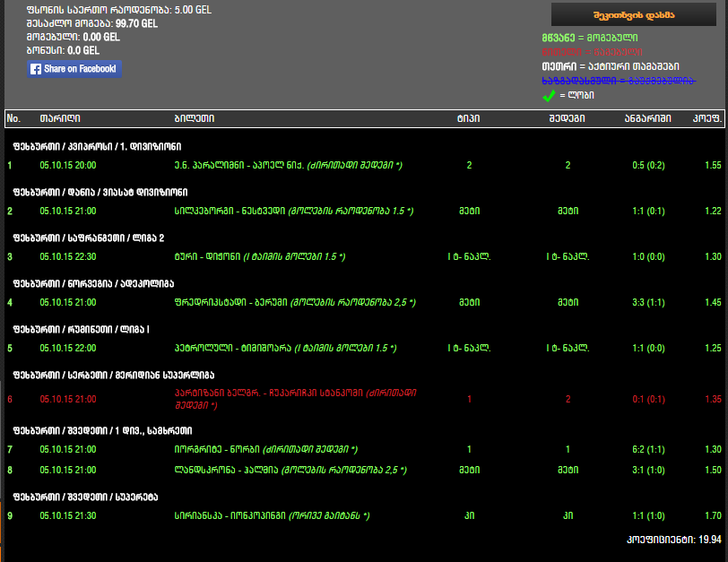Click the 1.22 odds value
Screen dimensions: 728x562
[713, 212]
